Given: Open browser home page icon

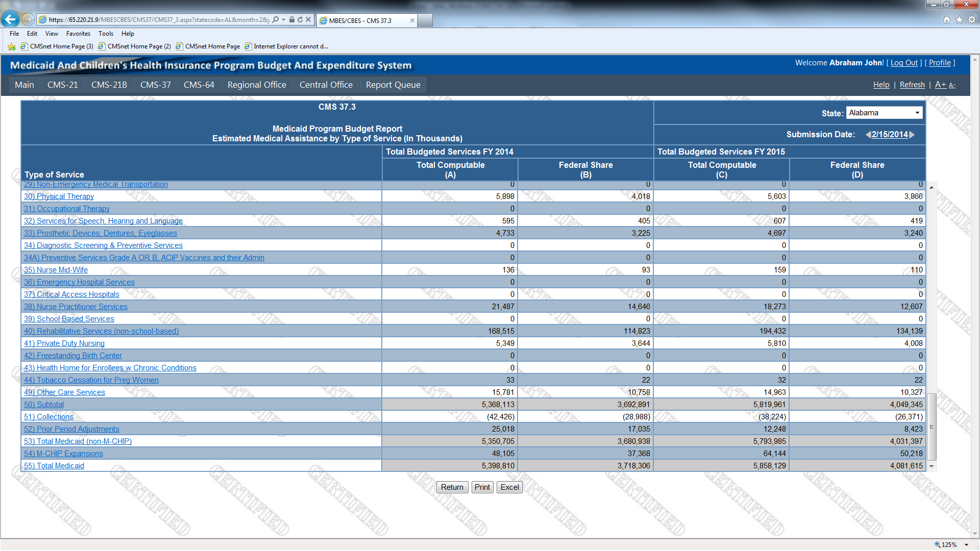Looking at the screenshot, I should coord(946,20).
